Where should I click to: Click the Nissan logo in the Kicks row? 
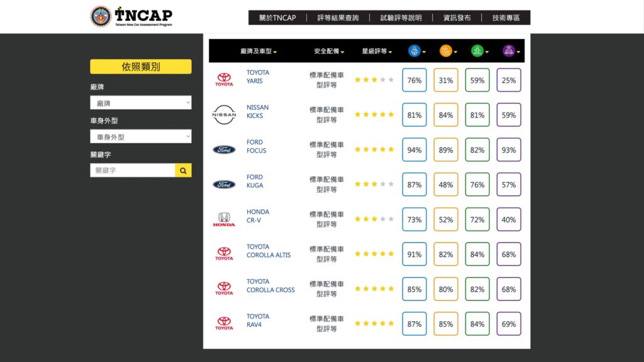[225, 114]
